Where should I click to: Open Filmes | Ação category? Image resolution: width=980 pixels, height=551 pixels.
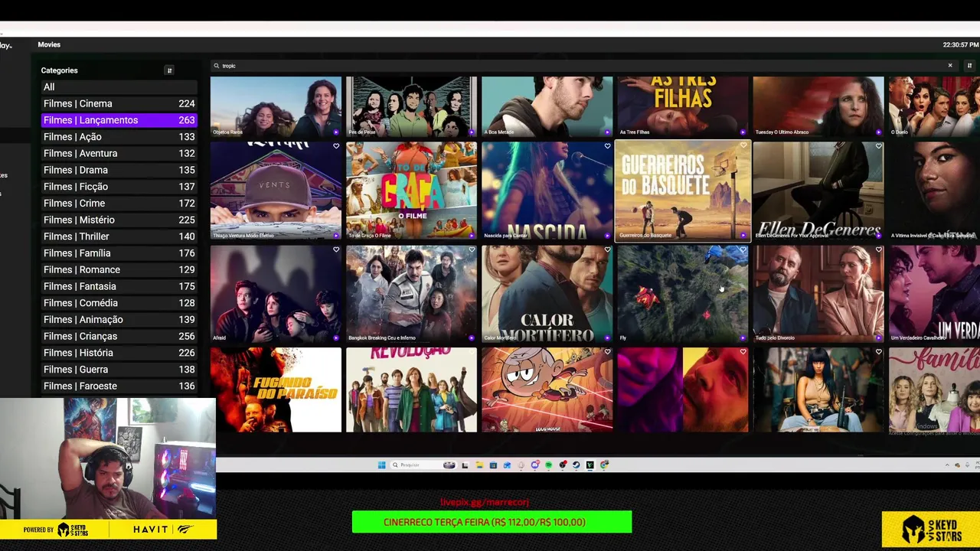(119, 136)
